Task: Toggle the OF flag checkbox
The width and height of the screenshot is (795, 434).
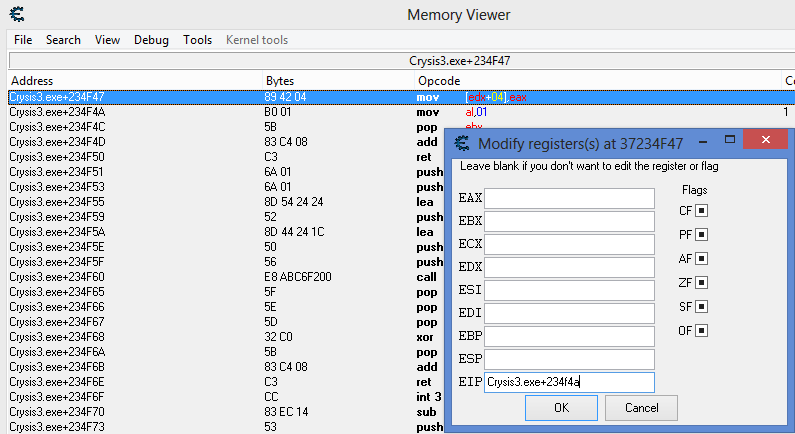Action: coord(701,331)
